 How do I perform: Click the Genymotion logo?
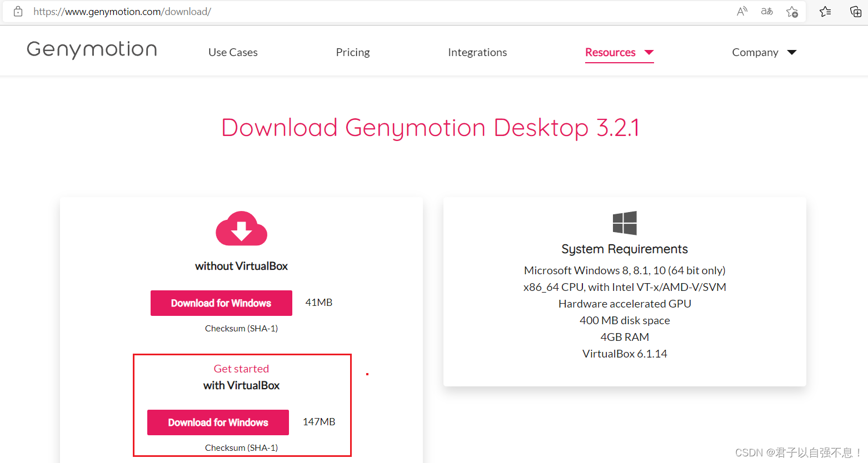click(x=92, y=50)
